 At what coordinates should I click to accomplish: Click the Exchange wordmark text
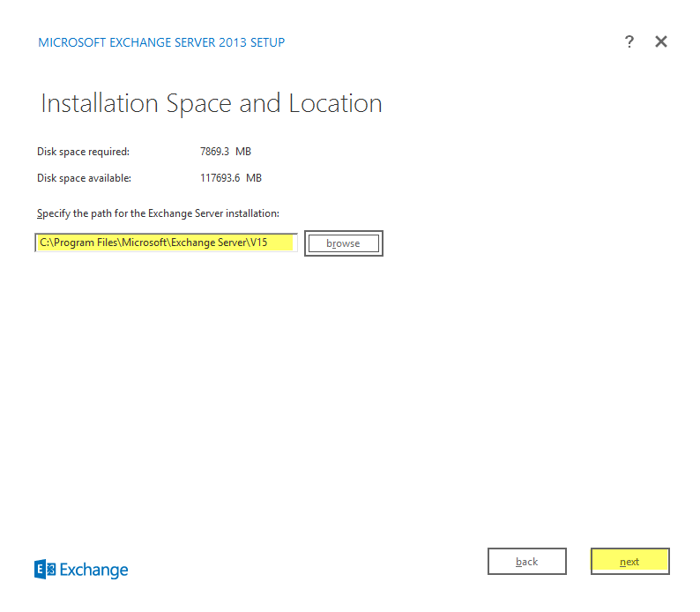tap(93, 570)
